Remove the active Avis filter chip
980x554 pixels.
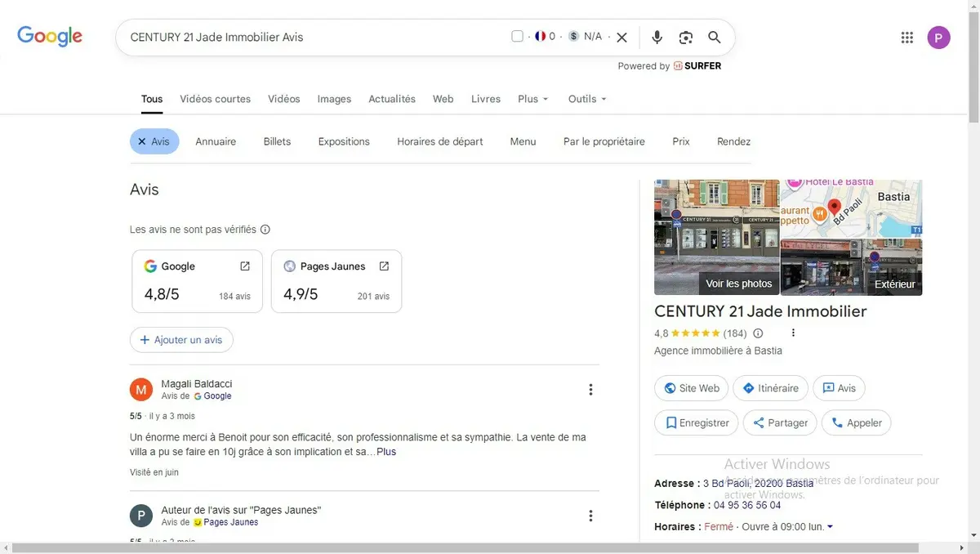[142, 141]
